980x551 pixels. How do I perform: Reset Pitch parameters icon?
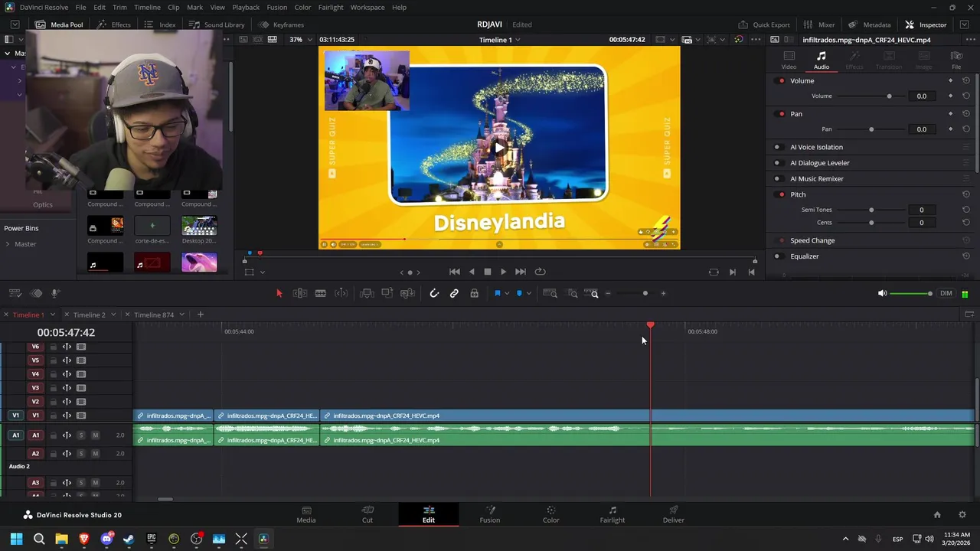966,194
